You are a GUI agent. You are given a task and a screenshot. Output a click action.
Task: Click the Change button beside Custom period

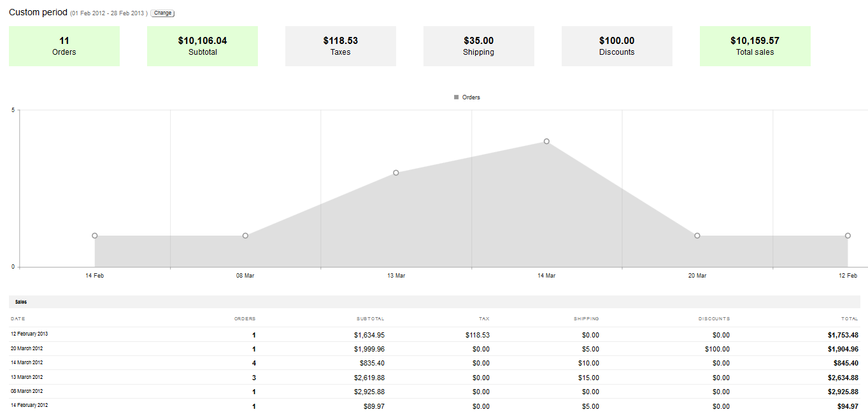coord(162,13)
